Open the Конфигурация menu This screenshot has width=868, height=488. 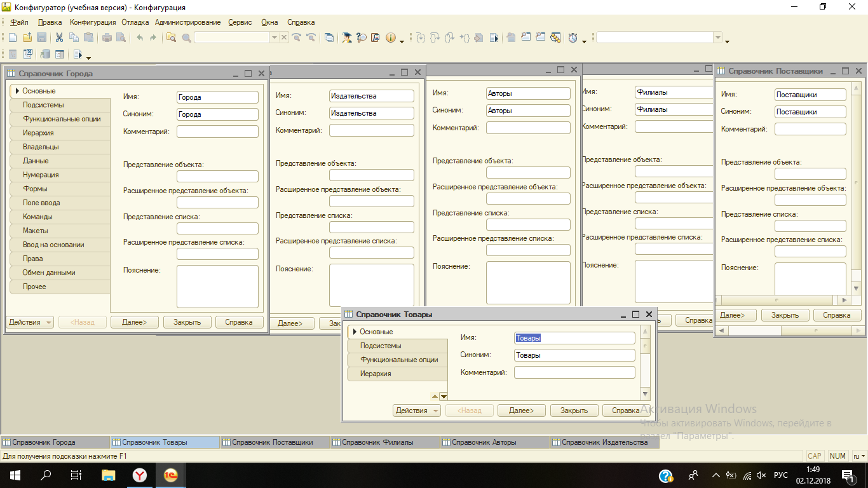coord(93,22)
